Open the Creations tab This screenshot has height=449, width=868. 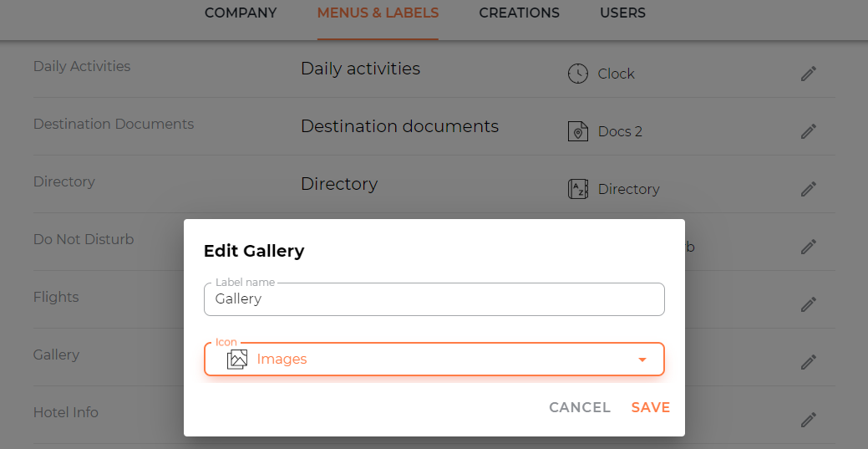coord(520,13)
